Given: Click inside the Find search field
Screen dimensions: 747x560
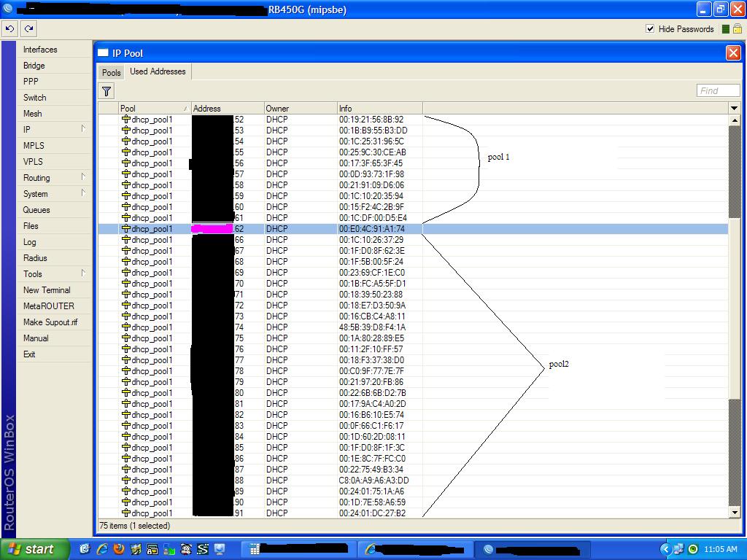Looking at the screenshot, I should pos(718,90).
